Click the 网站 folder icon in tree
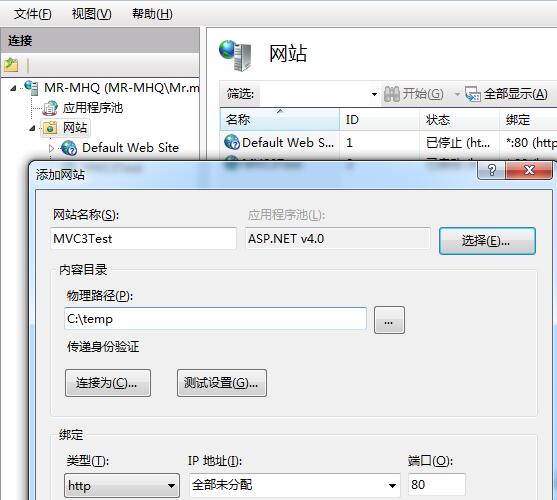This screenshot has height=500, width=557. tap(50, 127)
